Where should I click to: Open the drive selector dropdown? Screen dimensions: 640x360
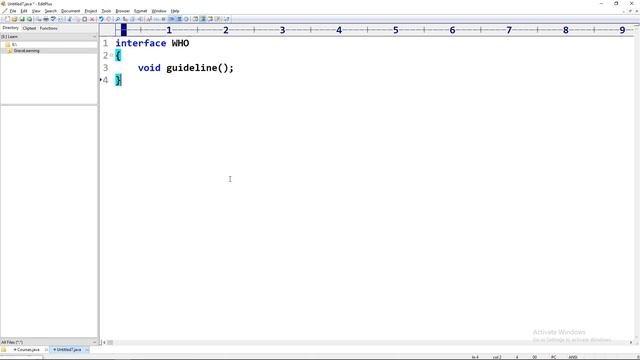(49, 37)
